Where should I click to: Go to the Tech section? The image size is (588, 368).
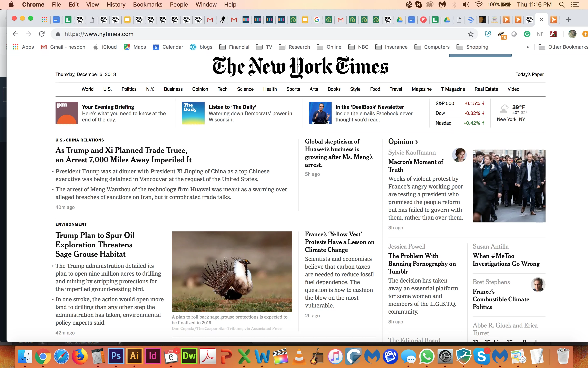point(223,89)
